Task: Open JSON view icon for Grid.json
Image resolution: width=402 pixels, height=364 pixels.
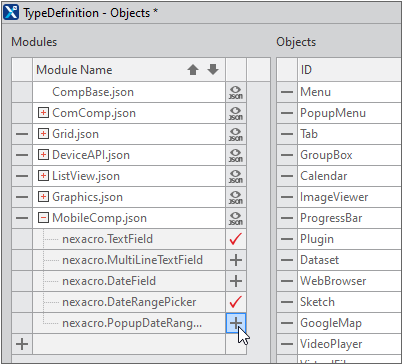Action: point(236,134)
